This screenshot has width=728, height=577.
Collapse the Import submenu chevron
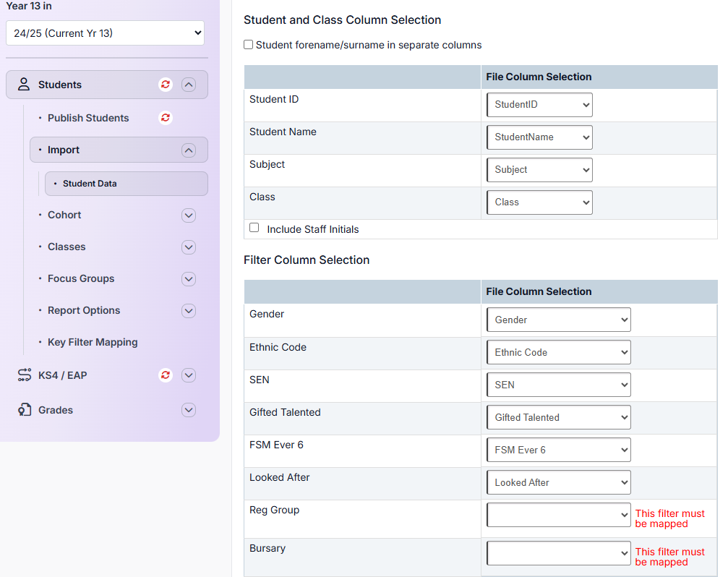click(189, 150)
